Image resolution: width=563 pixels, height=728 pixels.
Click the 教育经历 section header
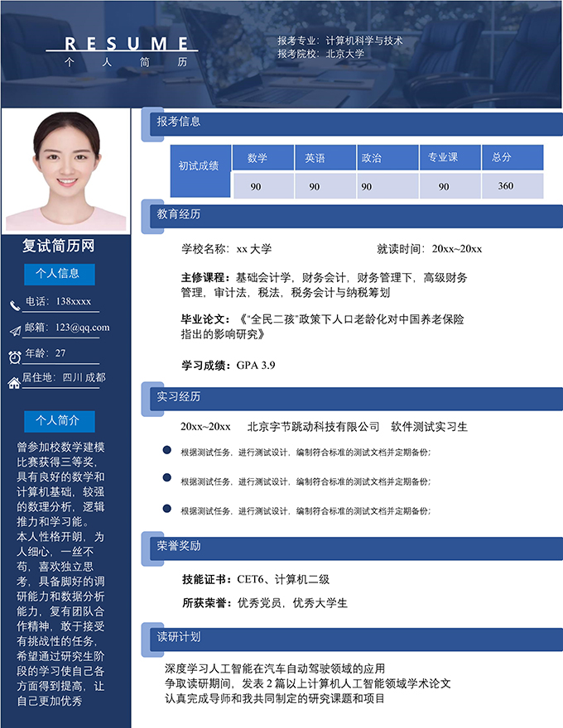(356, 217)
